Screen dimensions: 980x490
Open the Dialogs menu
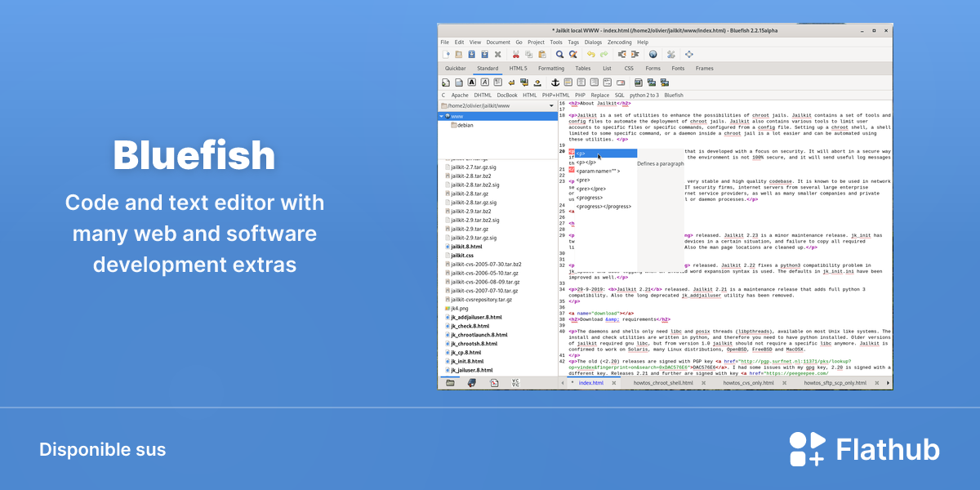[x=593, y=42]
